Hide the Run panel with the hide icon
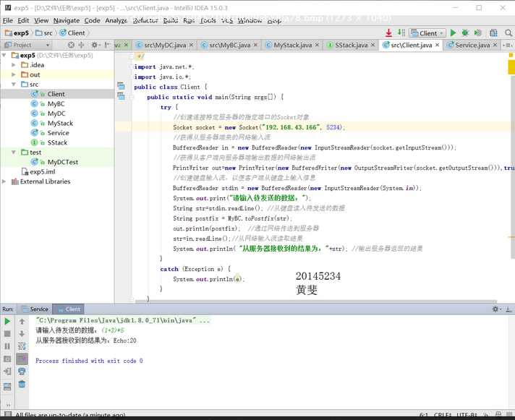 (x=508, y=309)
